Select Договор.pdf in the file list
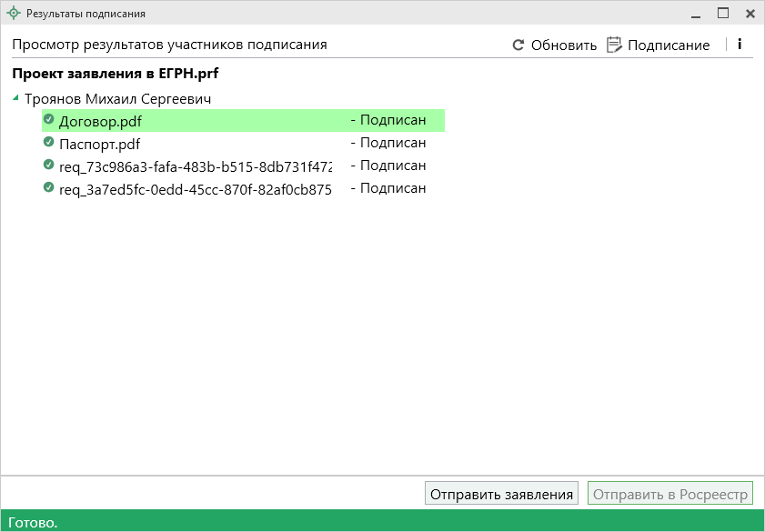The width and height of the screenshot is (765, 532). 100,121
